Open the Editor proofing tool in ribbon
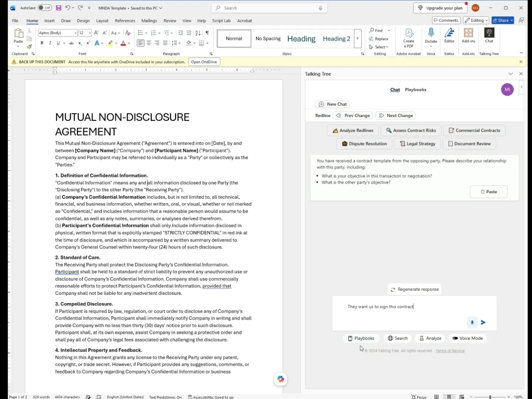532x399 pixels. [449, 36]
